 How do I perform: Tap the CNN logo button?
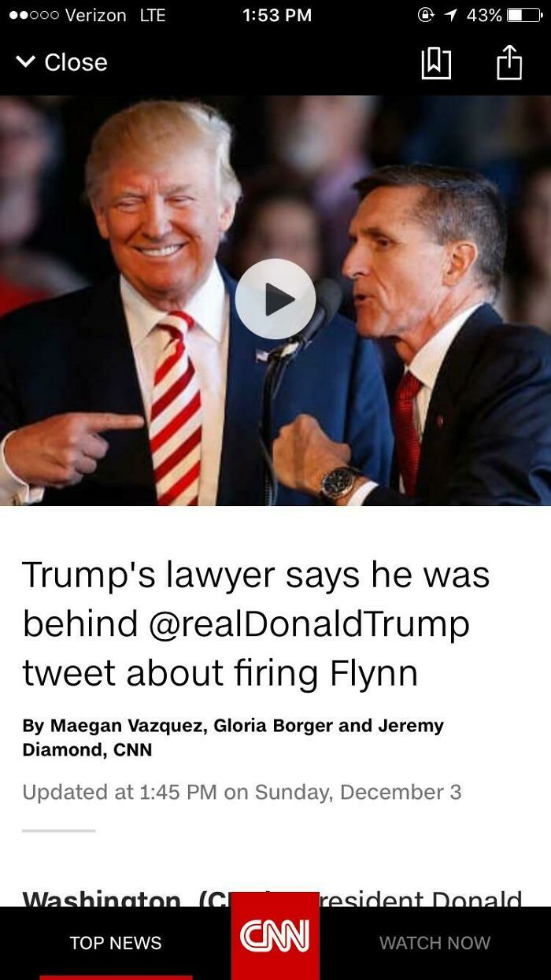[x=275, y=936]
